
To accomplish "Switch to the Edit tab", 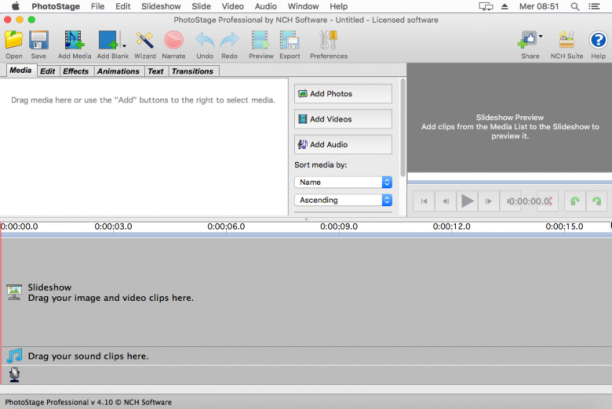I will click(x=48, y=71).
